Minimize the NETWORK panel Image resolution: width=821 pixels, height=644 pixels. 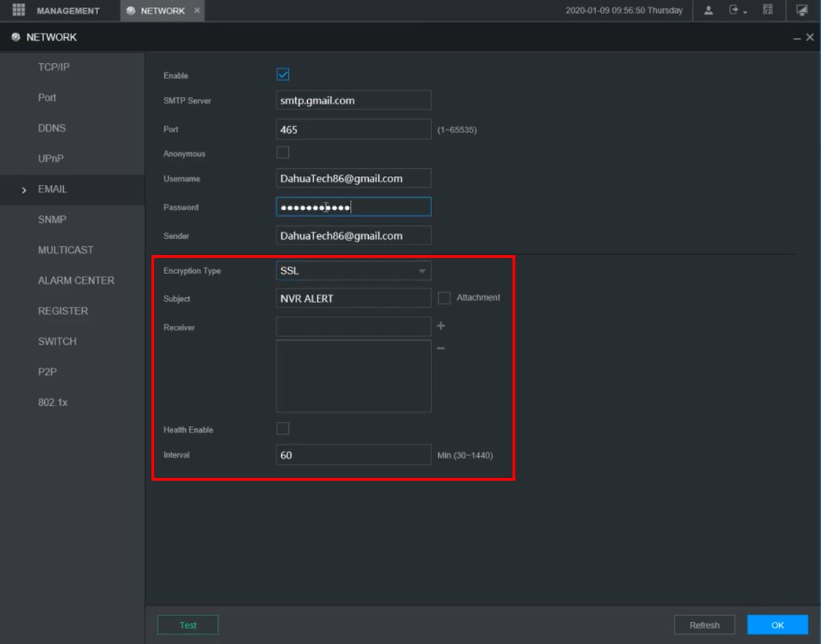[x=797, y=38]
